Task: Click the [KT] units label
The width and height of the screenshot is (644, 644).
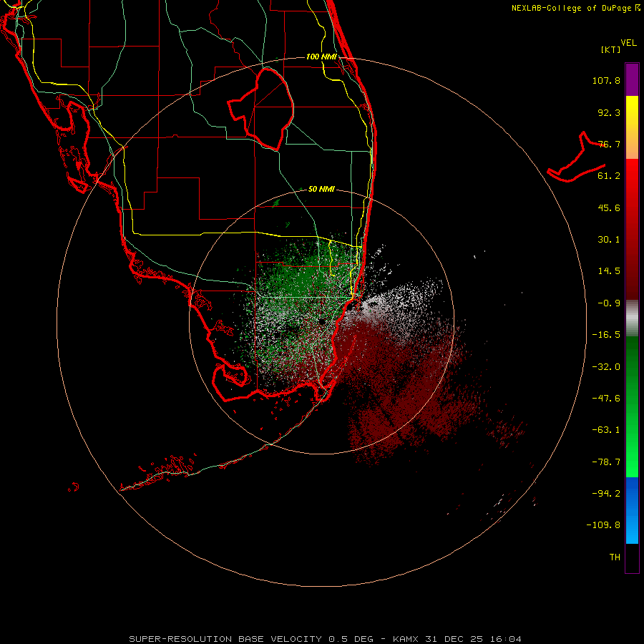Action: point(611,49)
